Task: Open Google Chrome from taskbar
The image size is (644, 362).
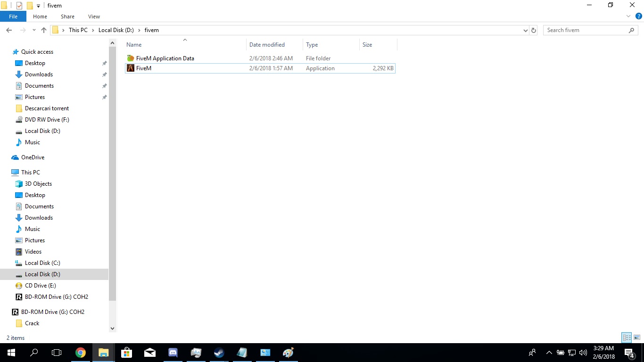Action: (81, 353)
